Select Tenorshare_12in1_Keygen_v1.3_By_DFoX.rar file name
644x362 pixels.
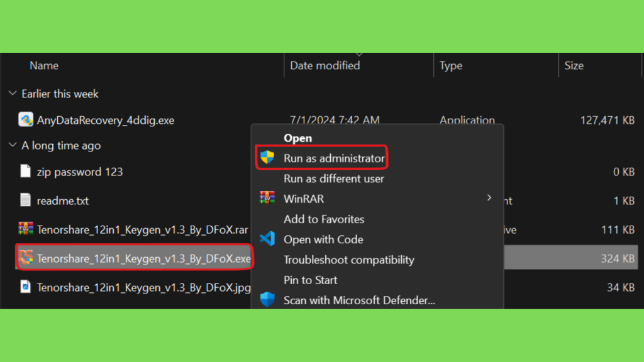(143, 229)
